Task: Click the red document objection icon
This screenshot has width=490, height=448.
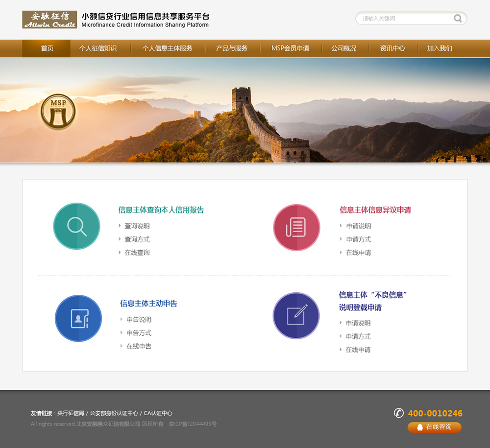Action: point(296,227)
